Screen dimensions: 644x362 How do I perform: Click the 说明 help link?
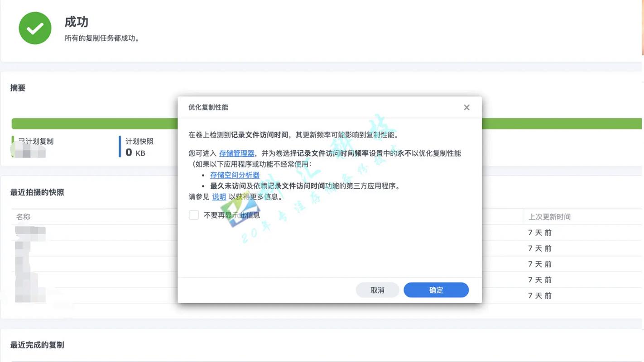(219, 197)
